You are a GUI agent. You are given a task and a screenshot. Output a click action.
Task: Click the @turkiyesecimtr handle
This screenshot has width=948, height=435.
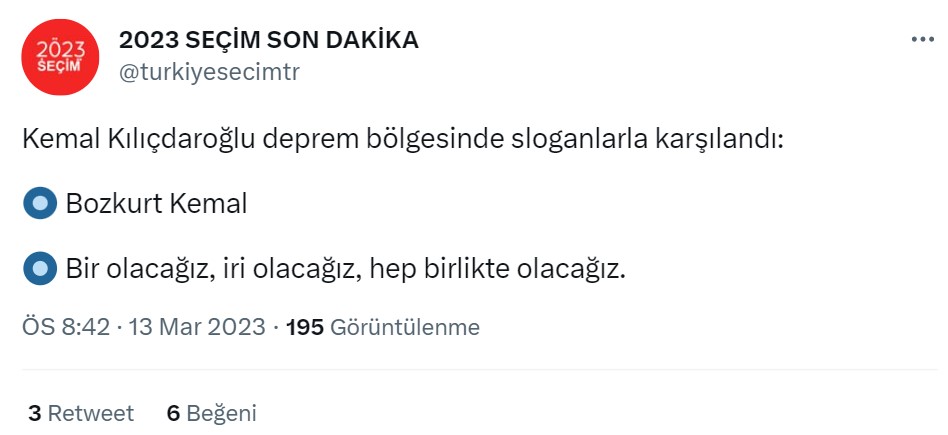(209, 72)
